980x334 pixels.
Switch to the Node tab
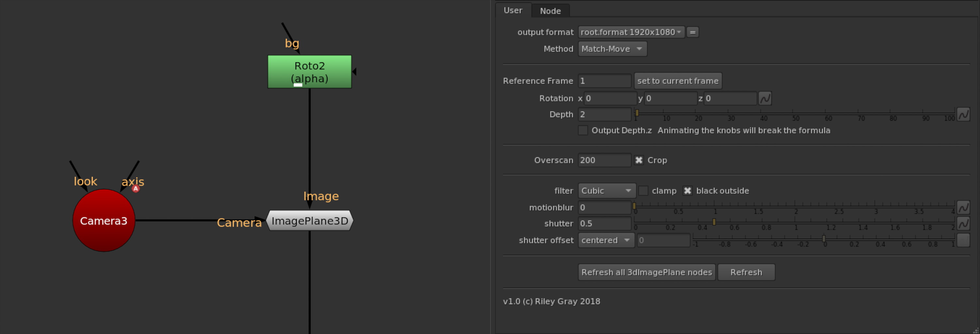point(550,11)
